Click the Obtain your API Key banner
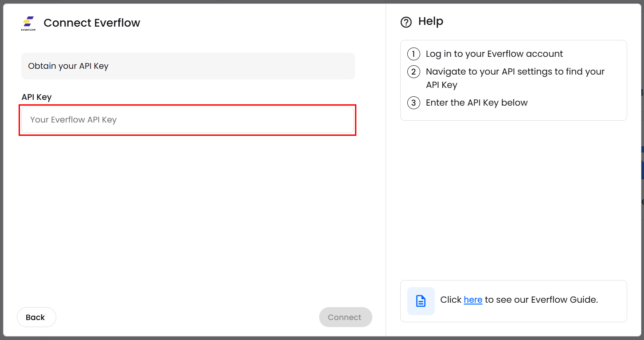 point(188,66)
